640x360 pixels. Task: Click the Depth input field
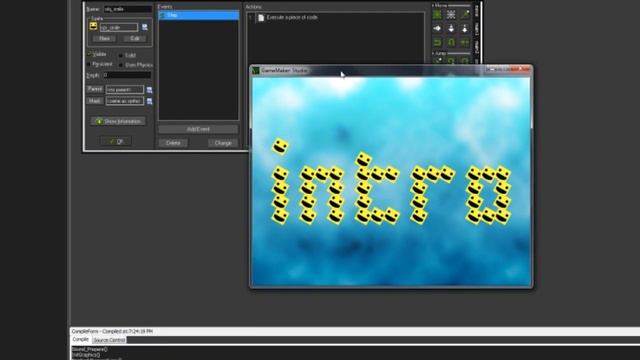(127, 75)
